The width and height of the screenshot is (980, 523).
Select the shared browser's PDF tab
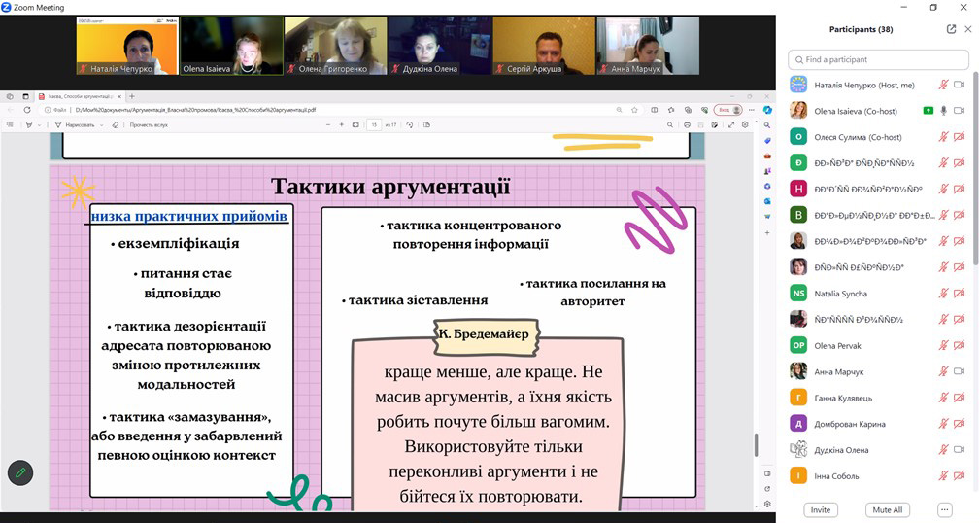pyautogui.click(x=80, y=97)
